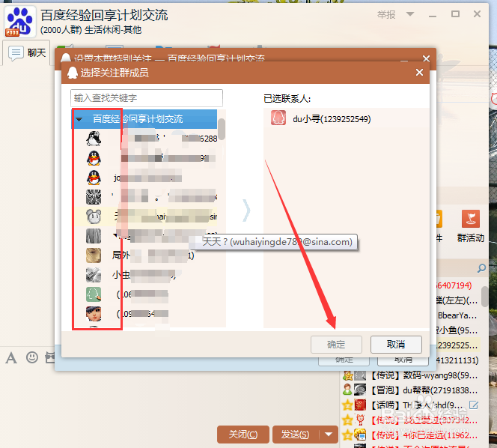Click the 群活动 flag icon
This screenshot has width=497, height=448.
coord(471,219)
